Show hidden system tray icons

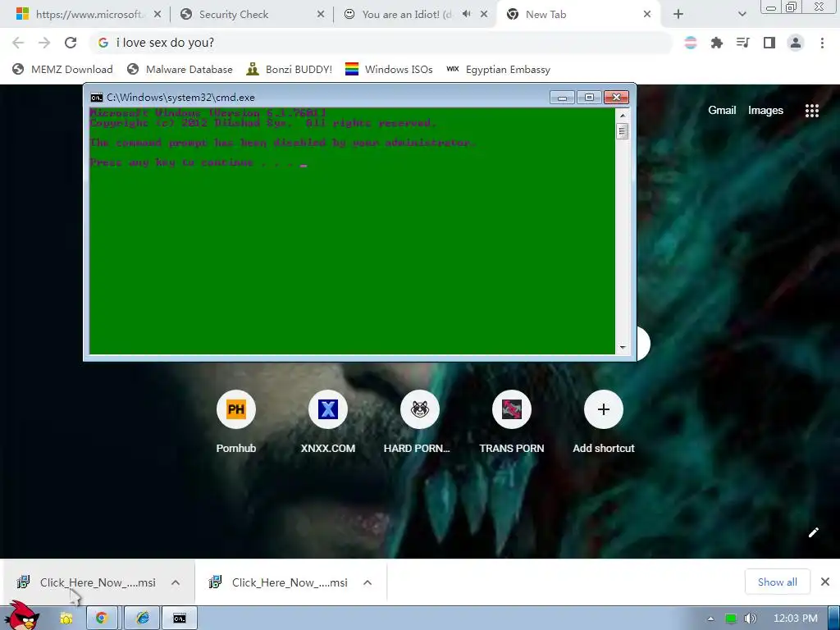710,619
